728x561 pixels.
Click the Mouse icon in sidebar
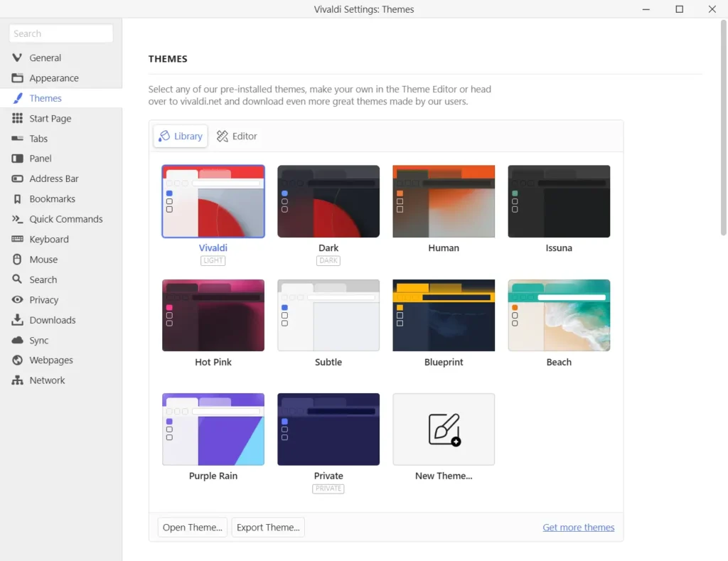click(x=17, y=259)
